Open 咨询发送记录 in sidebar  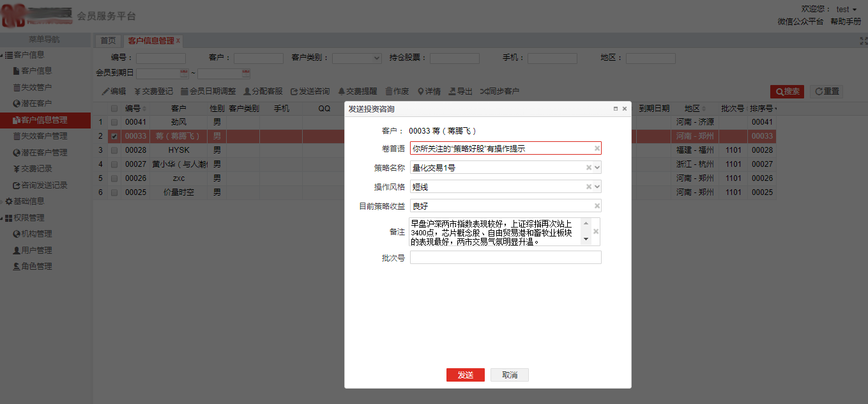pos(40,185)
